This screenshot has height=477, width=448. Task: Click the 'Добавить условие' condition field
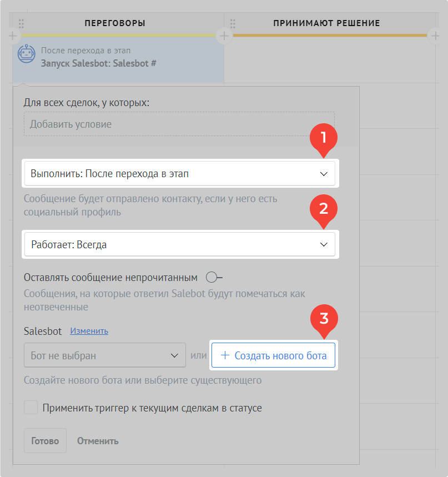[x=179, y=124]
